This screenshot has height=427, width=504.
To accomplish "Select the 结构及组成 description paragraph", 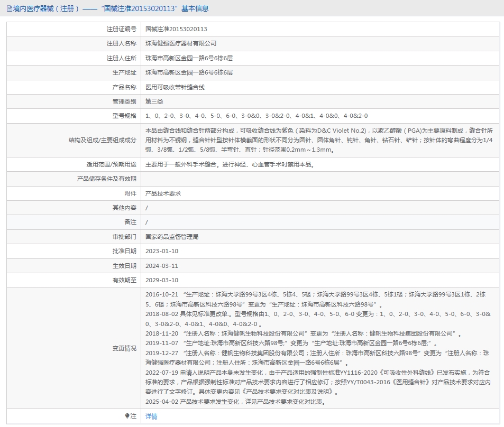I will [319, 140].
